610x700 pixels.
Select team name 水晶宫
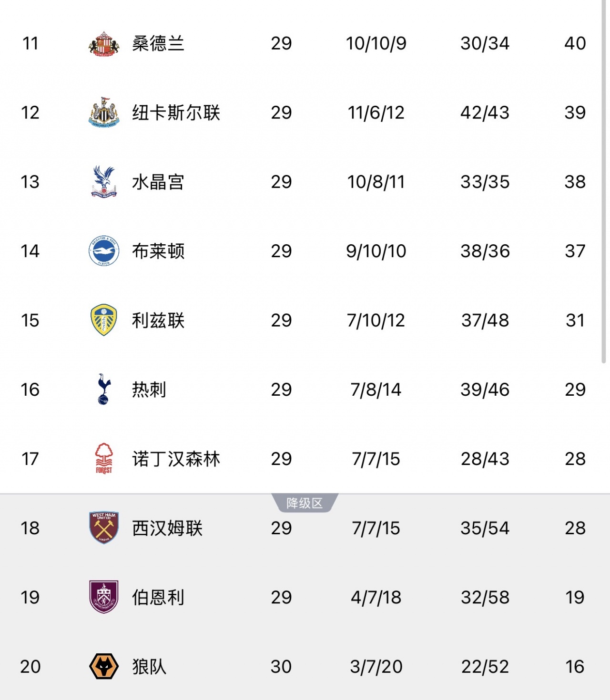pyautogui.click(x=158, y=182)
